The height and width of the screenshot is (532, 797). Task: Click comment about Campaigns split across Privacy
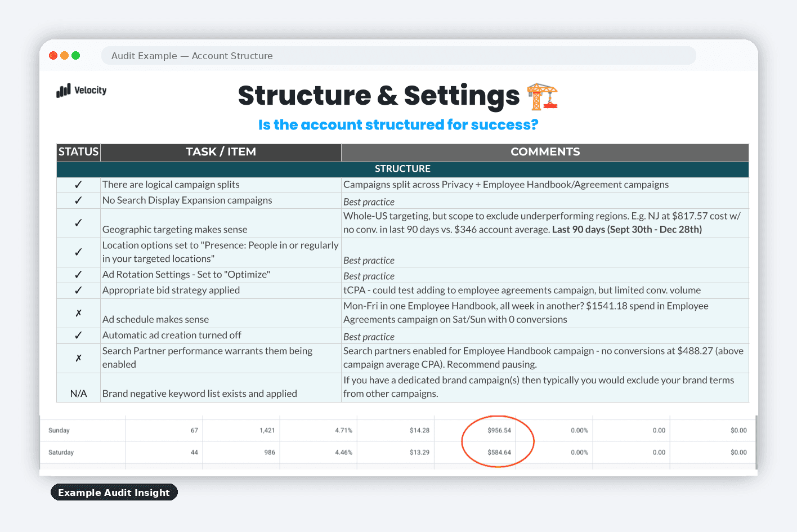(545, 185)
